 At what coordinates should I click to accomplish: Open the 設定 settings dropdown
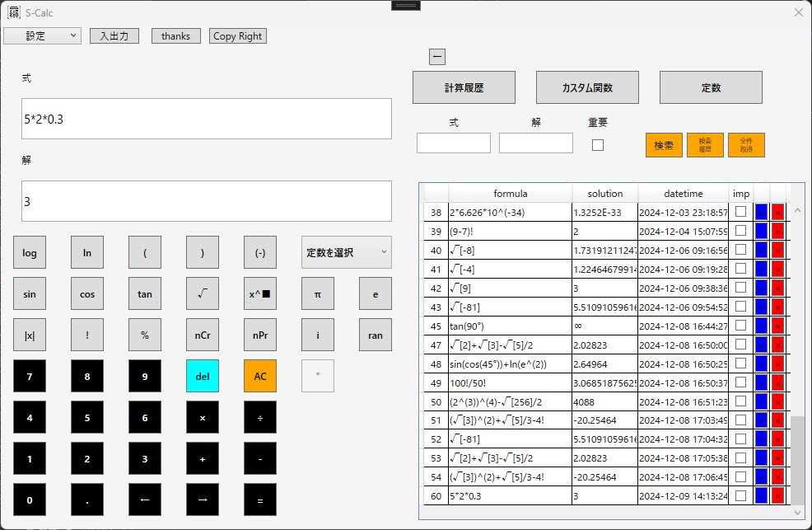43,35
